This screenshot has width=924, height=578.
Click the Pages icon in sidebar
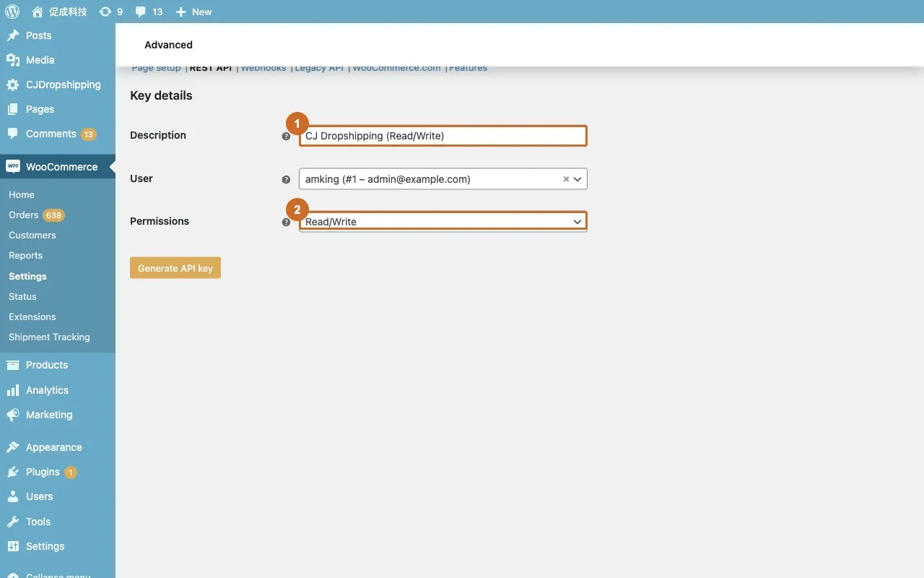pyautogui.click(x=13, y=109)
